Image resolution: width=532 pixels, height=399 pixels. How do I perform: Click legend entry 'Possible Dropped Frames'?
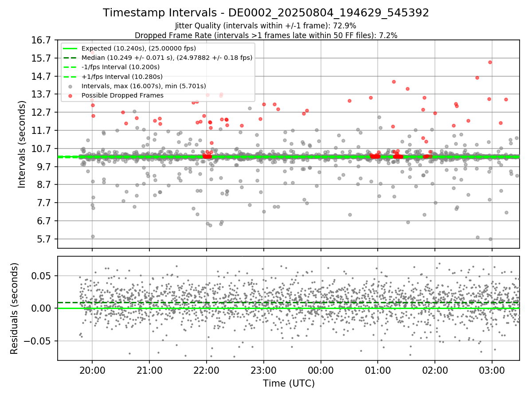122,95
